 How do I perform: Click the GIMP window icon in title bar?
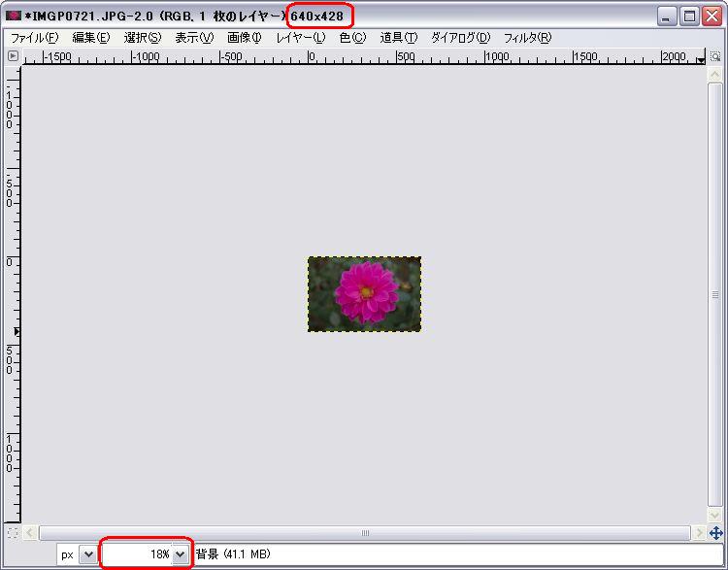14,16
